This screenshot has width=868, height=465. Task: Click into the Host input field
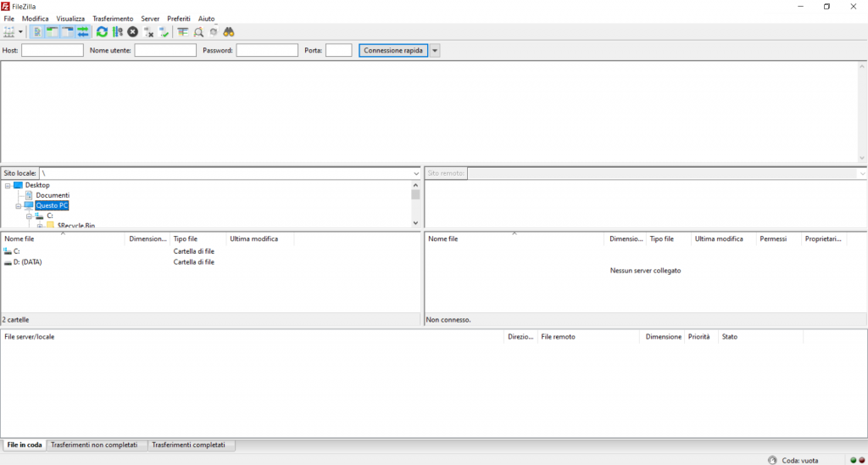coord(53,51)
